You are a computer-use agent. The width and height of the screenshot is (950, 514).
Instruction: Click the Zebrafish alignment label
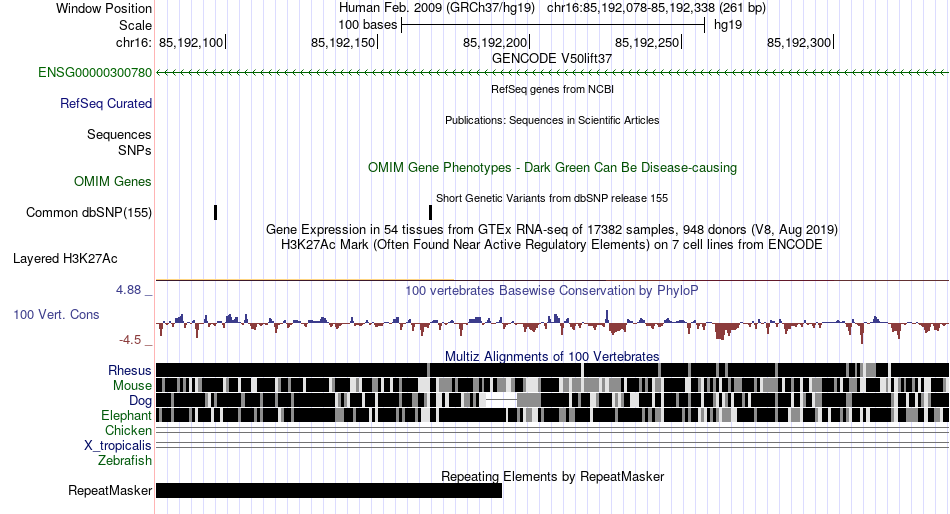125,461
